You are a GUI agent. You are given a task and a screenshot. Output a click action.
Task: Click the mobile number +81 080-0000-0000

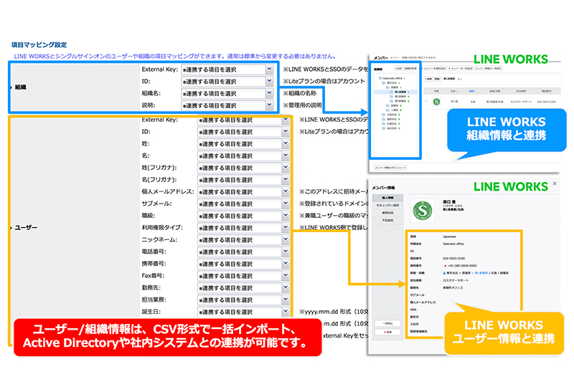tap(461, 266)
